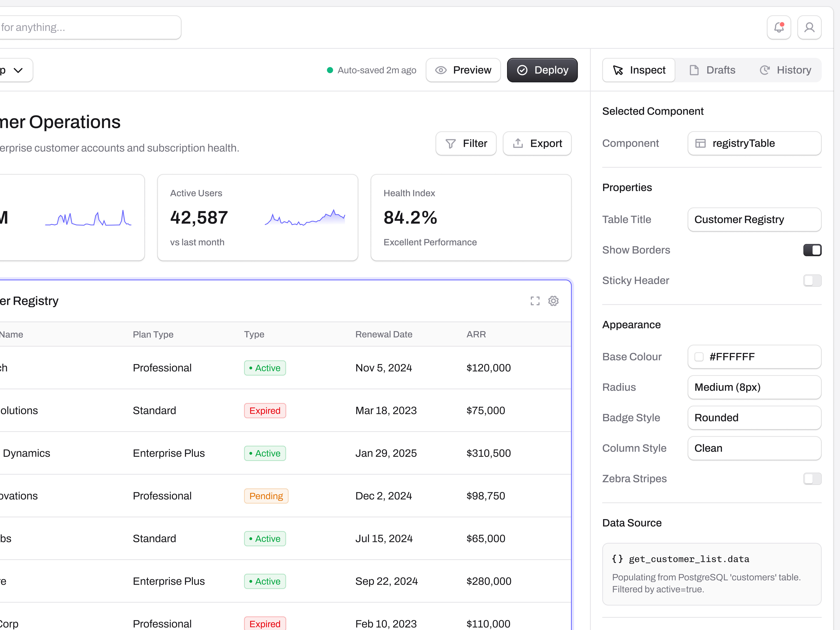
Task: Expand the registry table to fullscreen
Action: point(535,301)
